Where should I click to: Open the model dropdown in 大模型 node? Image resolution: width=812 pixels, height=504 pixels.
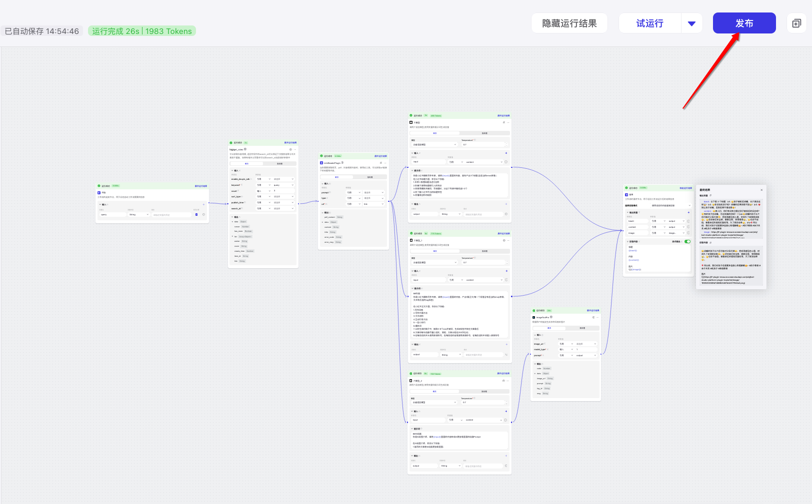(434, 144)
